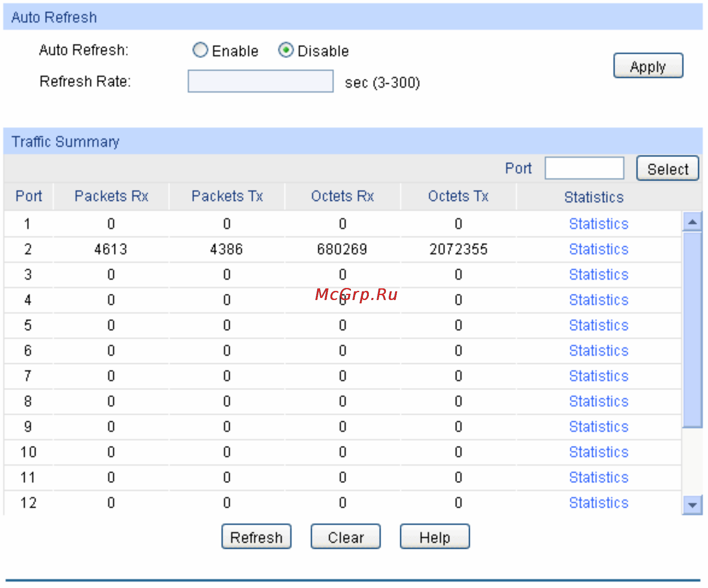Click port number 10 cell
The height and width of the screenshot is (588, 708).
click(x=28, y=452)
